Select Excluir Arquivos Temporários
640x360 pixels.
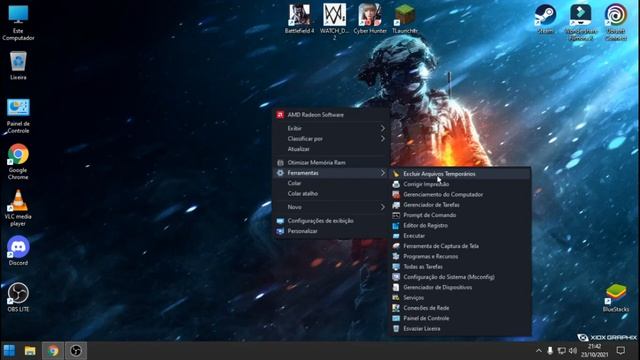460,174
